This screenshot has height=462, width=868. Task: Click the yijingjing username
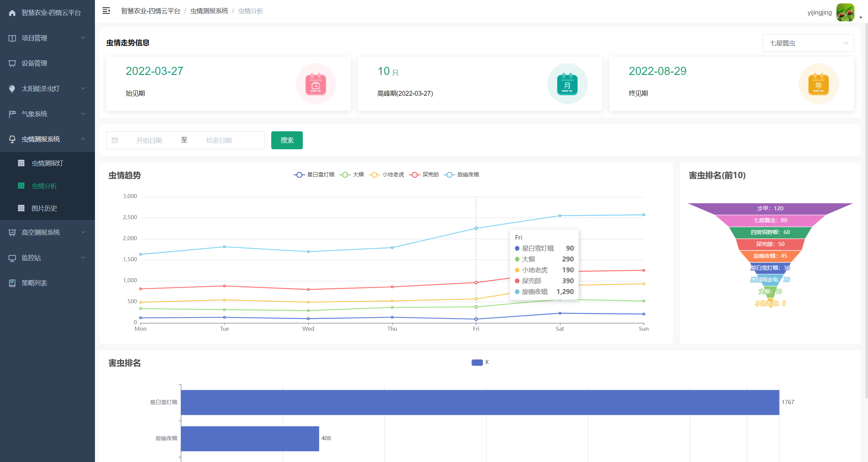pos(820,13)
